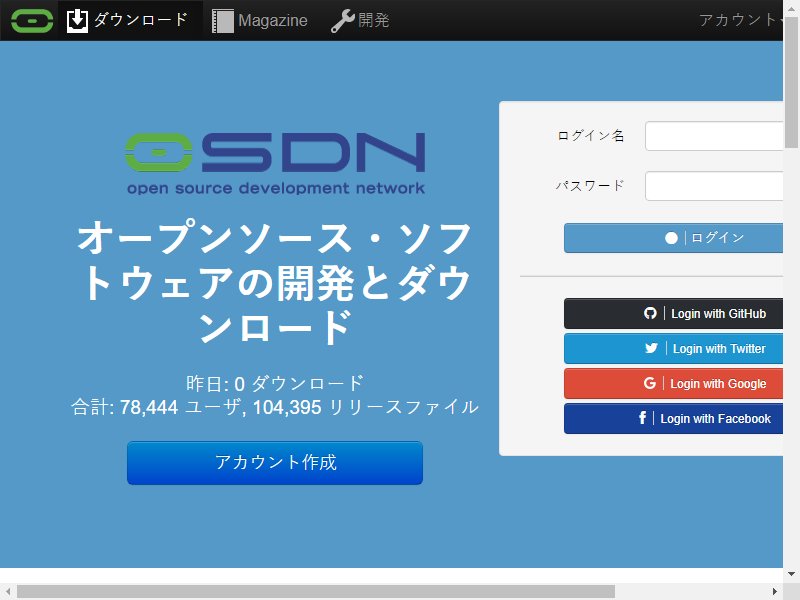Click the Facebook f icon
The width and height of the screenshot is (800, 600).
click(x=642, y=418)
